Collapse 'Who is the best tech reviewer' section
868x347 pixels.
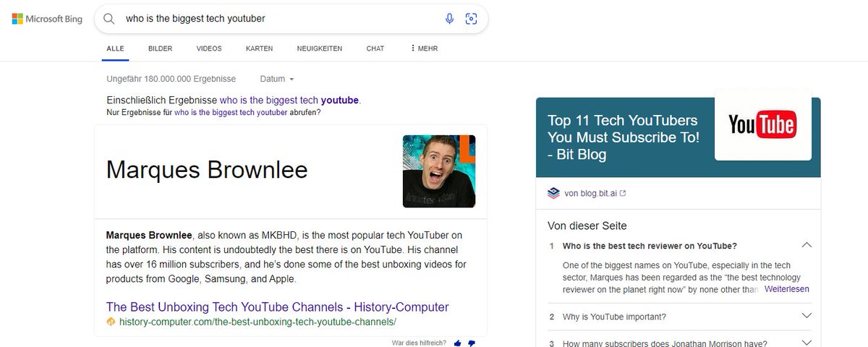pos(807,246)
